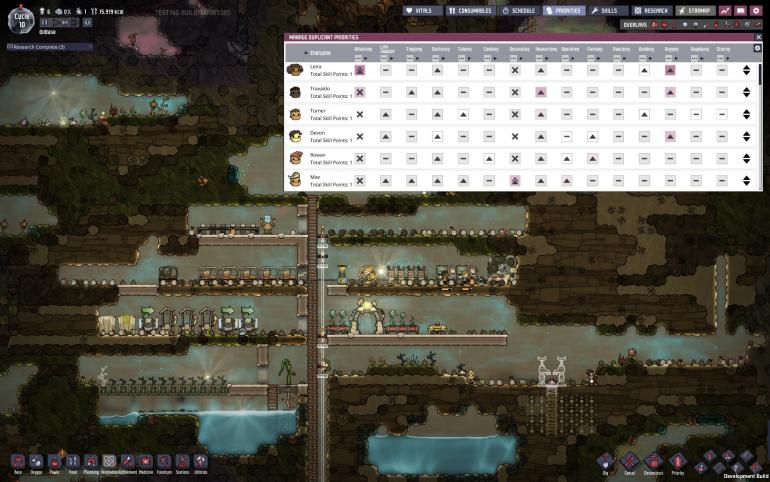Select the Deconstruct tool
Image resolution: width=770 pixels, height=482 pixels.
coord(654,462)
